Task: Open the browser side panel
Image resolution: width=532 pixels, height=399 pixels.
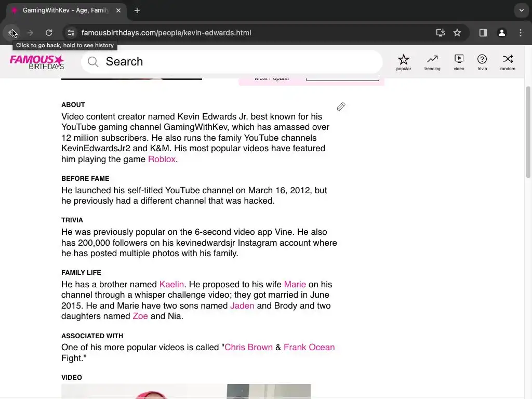Action: 483,33
